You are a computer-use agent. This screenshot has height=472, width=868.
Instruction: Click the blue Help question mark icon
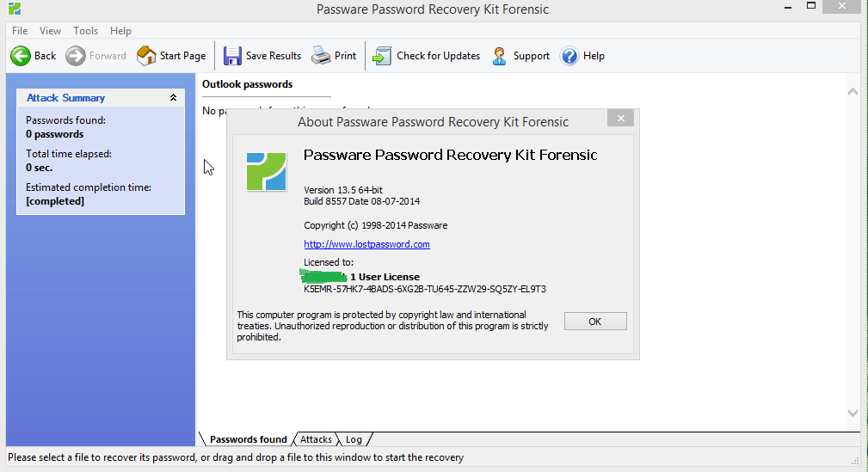[569, 56]
